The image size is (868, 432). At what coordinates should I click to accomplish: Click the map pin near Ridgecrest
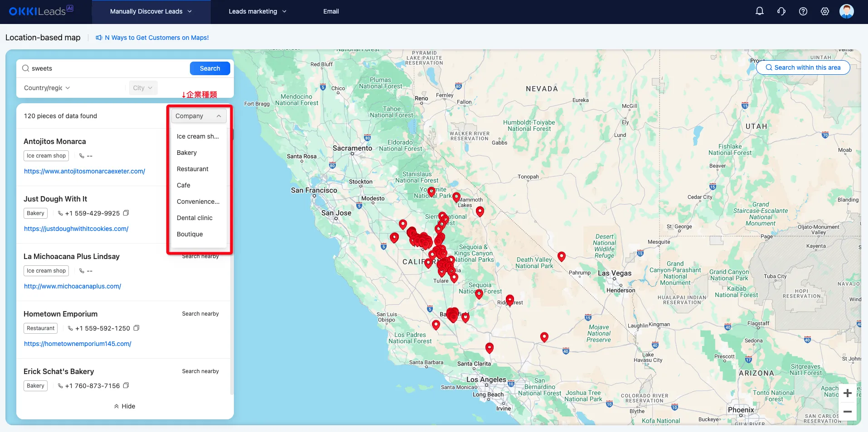(510, 300)
